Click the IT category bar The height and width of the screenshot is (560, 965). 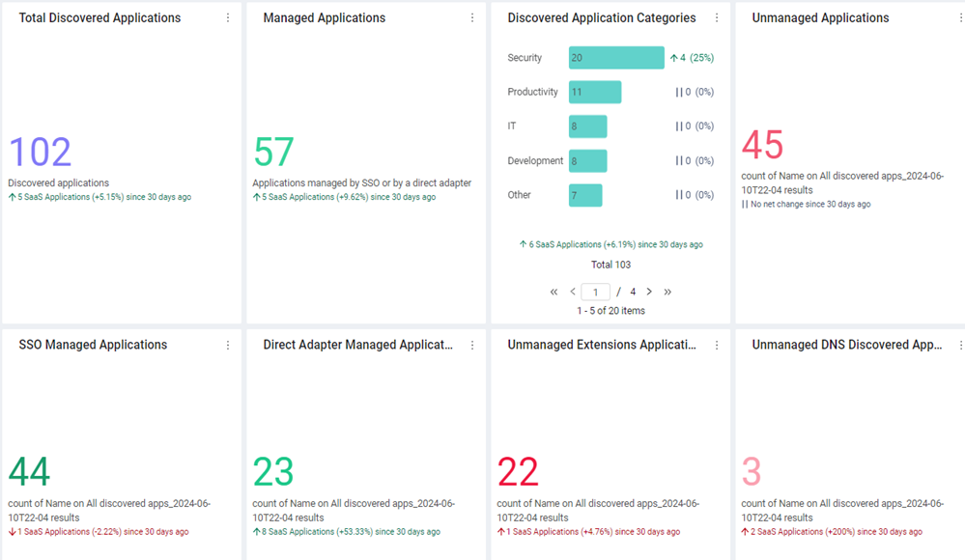click(x=587, y=126)
